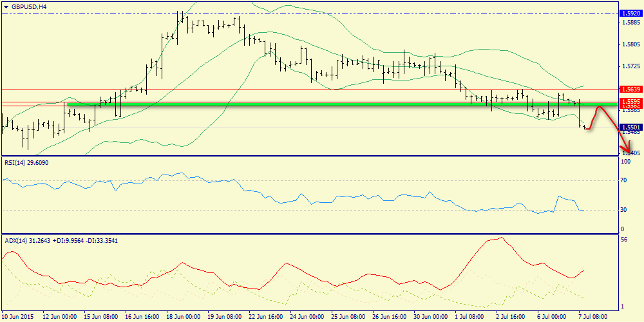Click the 1.5725 price axis value

coord(631,66)
